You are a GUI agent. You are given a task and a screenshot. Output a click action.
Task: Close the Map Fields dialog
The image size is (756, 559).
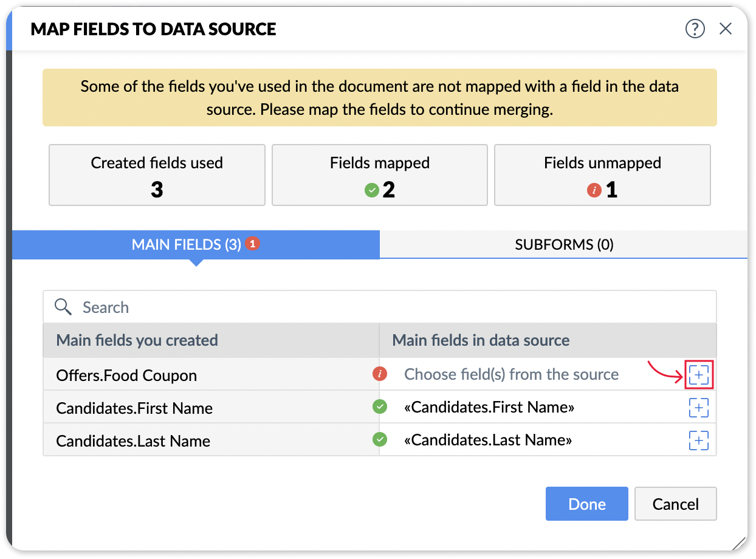click(x=726, y=29)
